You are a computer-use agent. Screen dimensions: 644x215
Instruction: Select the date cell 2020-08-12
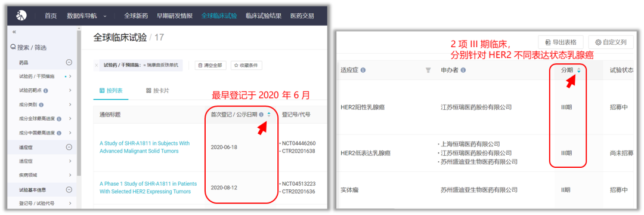click(x=224, y=188)
